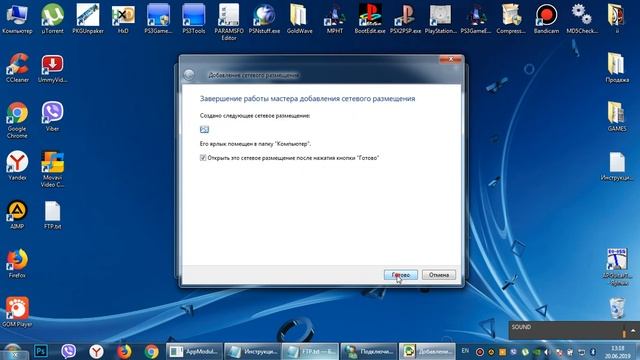Launch CCleaner desktop shortcut

coord(17,68)
